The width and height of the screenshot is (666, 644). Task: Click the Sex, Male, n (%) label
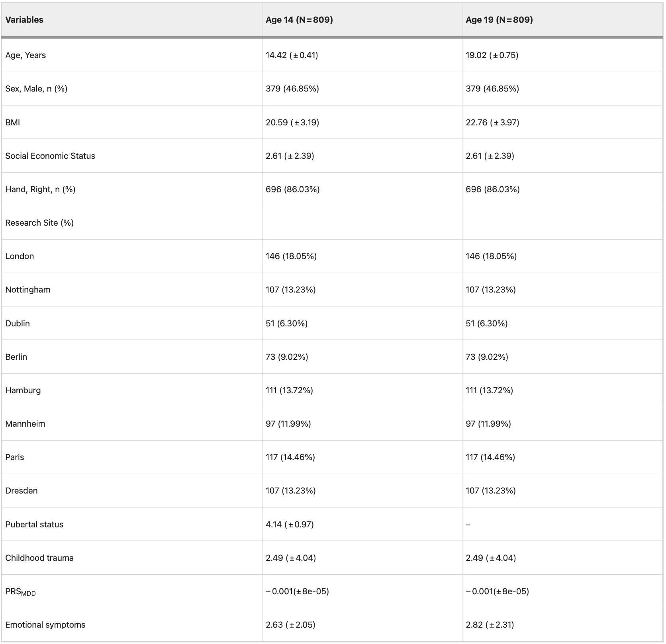tap(36, 89)
